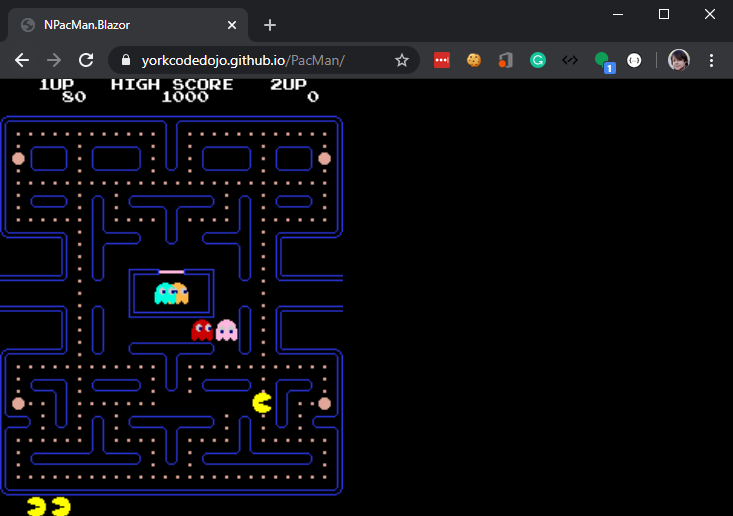Close the browser window
Image resolution: width=733 pixels, height=516 pixels.
point(710,14)
